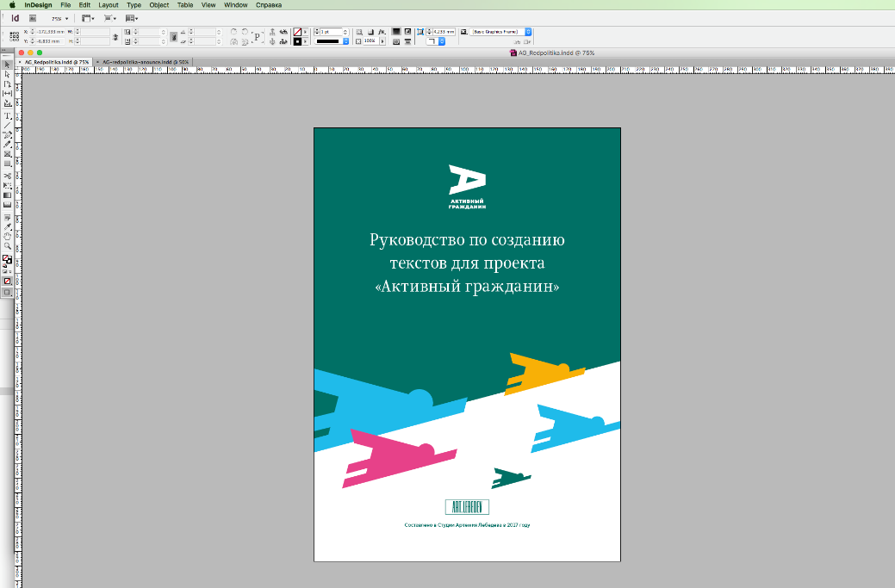The image size is (895, 588).
Task: Activate the Zoom tool magnifier
Action: [8, 245]
